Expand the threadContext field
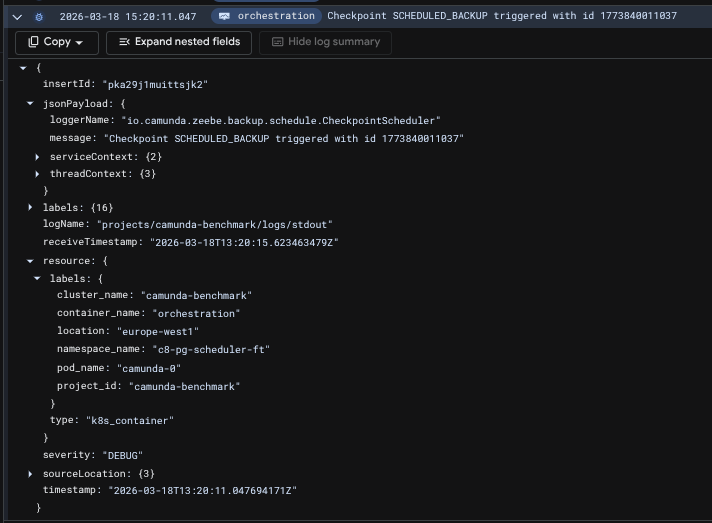712x523 pixels. (37, 174)
